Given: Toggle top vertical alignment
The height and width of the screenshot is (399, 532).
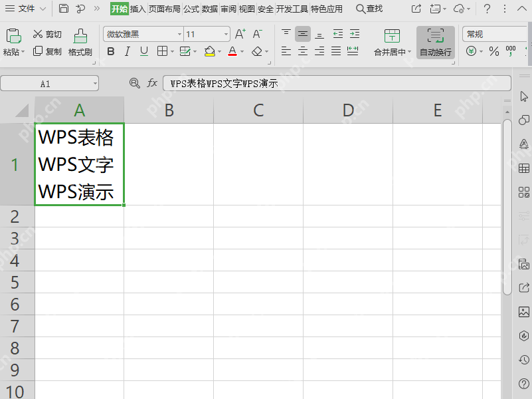Looking at the screenshot, I should (286, 34).
